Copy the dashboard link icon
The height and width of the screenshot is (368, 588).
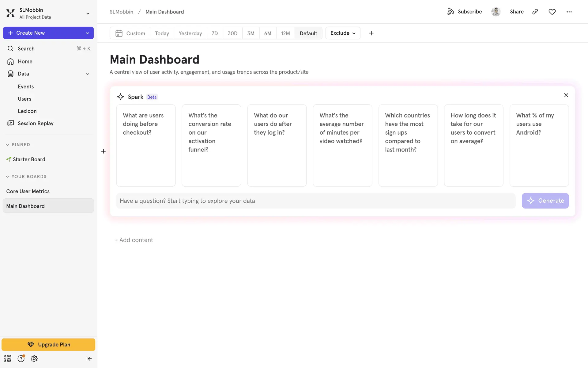click(535, 12)
